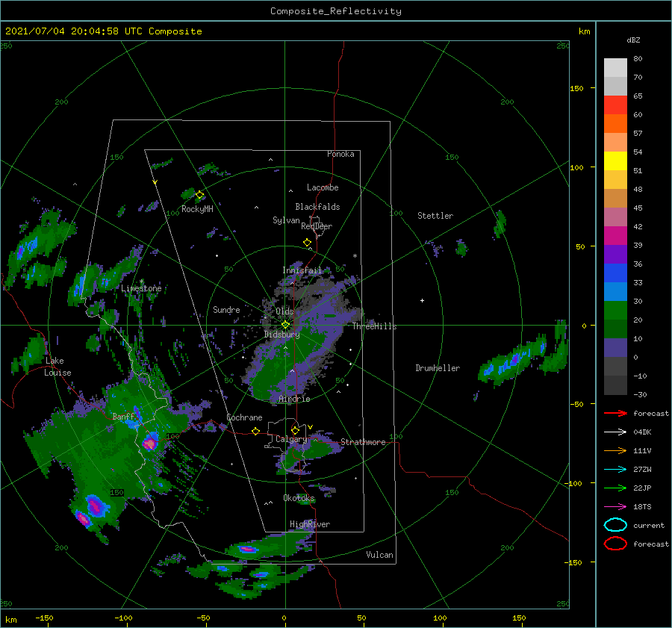Viewport: 672px width, 628px height.
Task: Click the Lake Louise label
Action: click(x=57, y=367)
